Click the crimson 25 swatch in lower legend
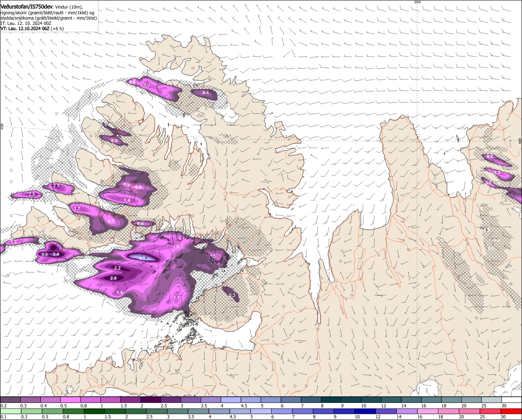This screenshot has height=420, width=522. 491,411
